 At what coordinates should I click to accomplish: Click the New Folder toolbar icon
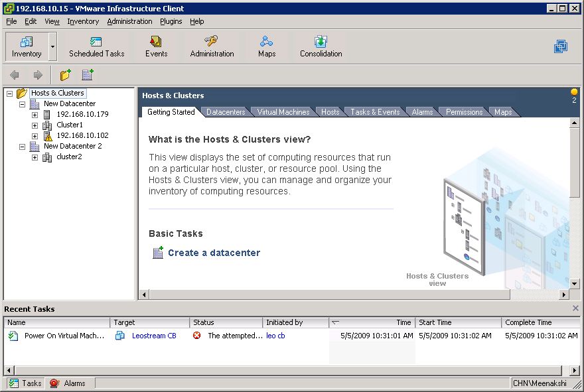coord(66,75)
